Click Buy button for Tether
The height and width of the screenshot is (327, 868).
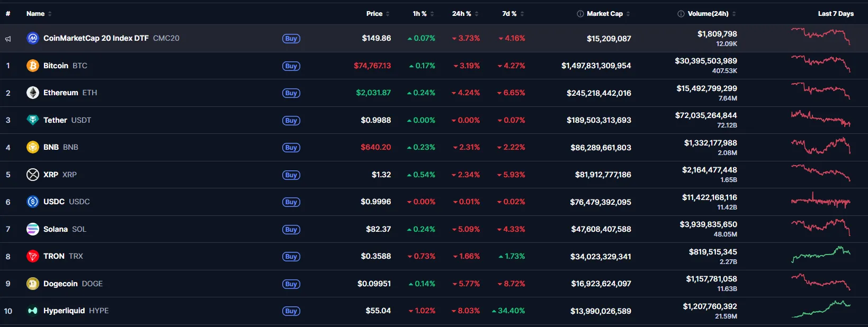point(291,121)
